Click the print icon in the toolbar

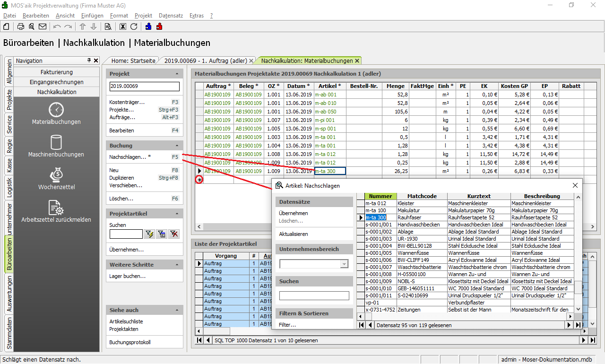21,26
